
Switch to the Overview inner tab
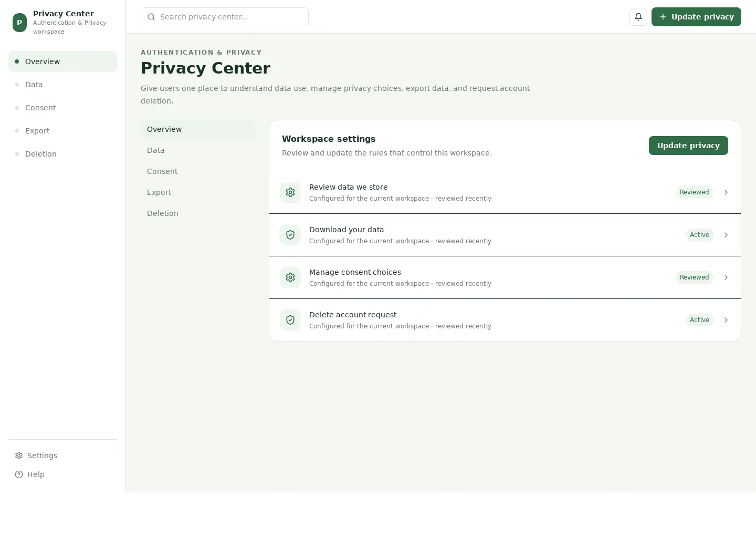click(x=198, y=129)
